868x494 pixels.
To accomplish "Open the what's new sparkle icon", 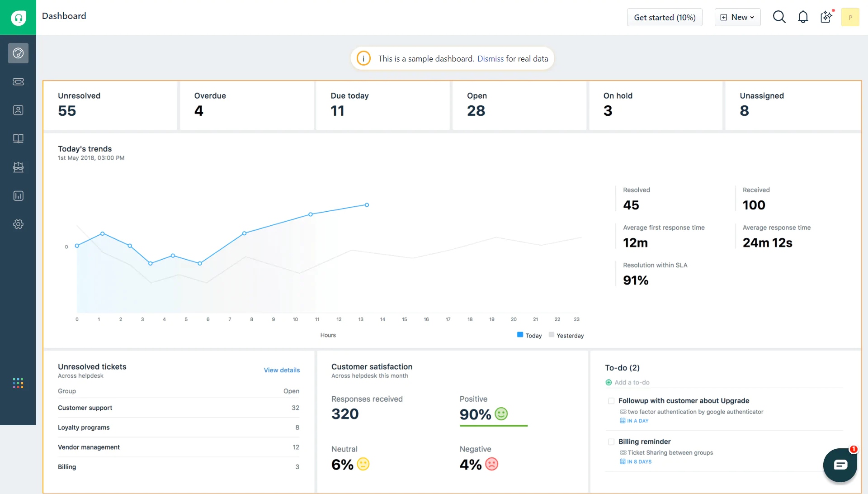I will [x=826, y=17].
